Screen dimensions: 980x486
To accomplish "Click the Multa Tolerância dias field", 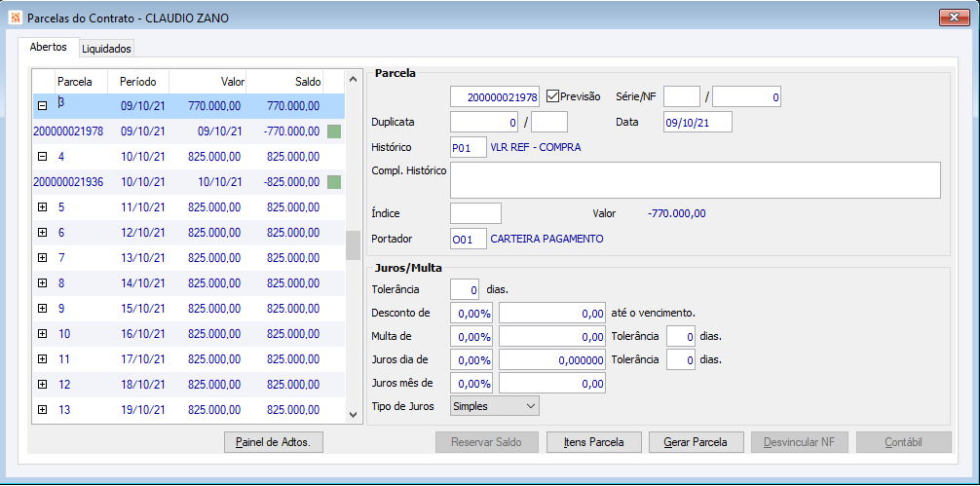I will tap(681, 337).
